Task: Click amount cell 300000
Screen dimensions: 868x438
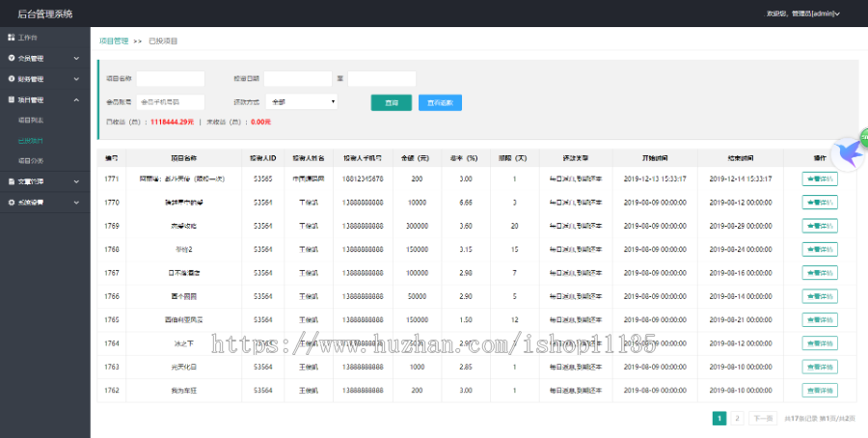Action: [x=417, y=226]
